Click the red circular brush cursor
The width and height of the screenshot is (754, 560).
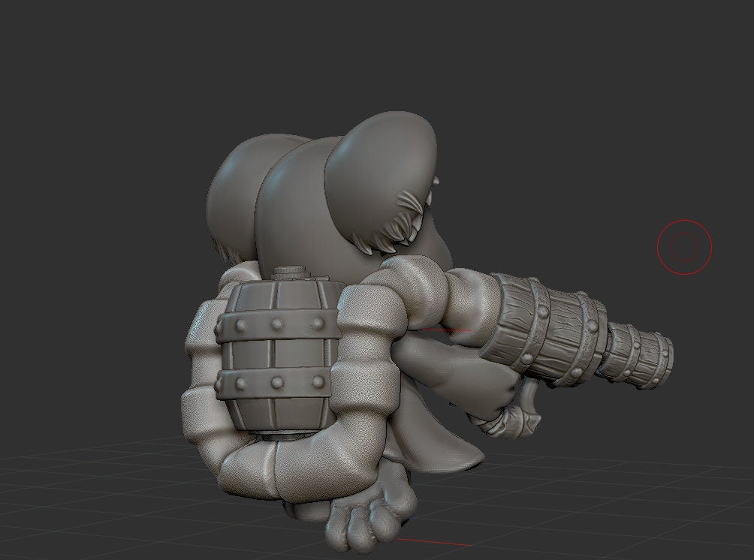pos(684,246)
